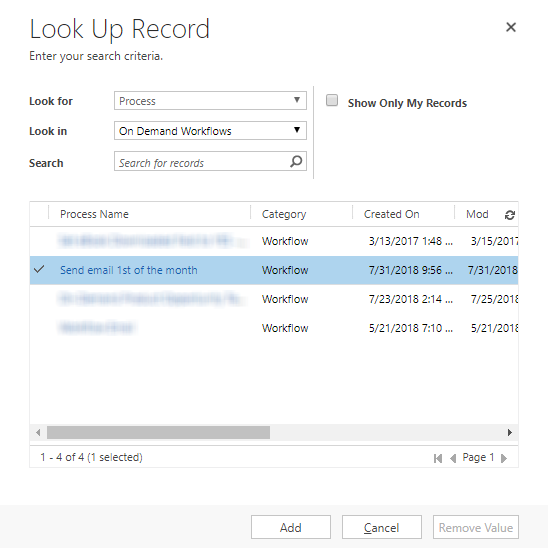This screenshot has height=548, width=548.
Task: Sort by the Created On column header
Action: [391, 214]
